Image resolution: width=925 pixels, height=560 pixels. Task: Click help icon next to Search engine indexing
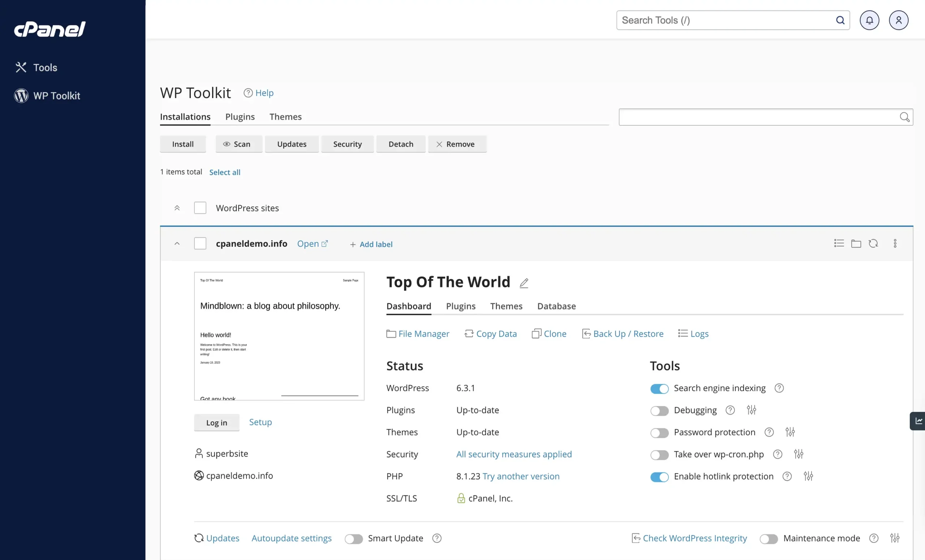[x=779, y=388]
